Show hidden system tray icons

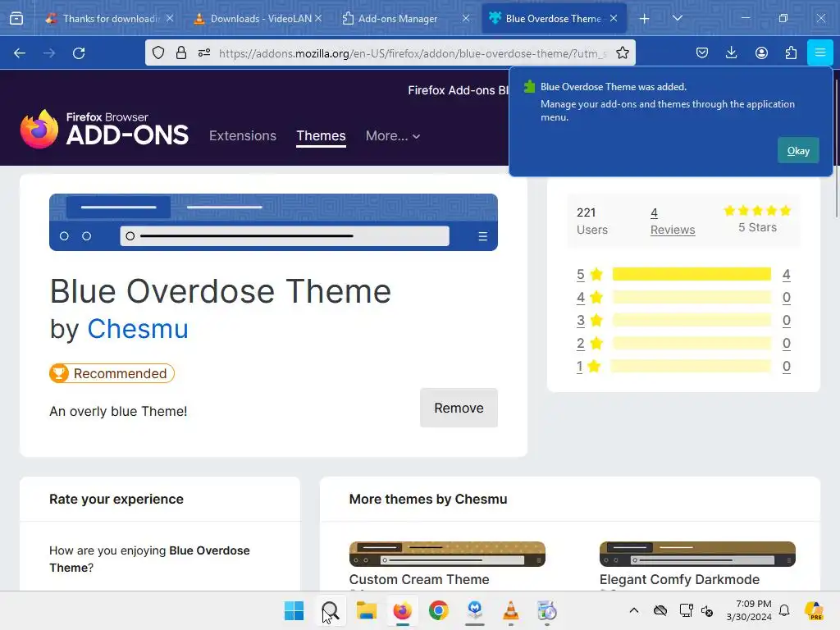(x=634, y=610)
